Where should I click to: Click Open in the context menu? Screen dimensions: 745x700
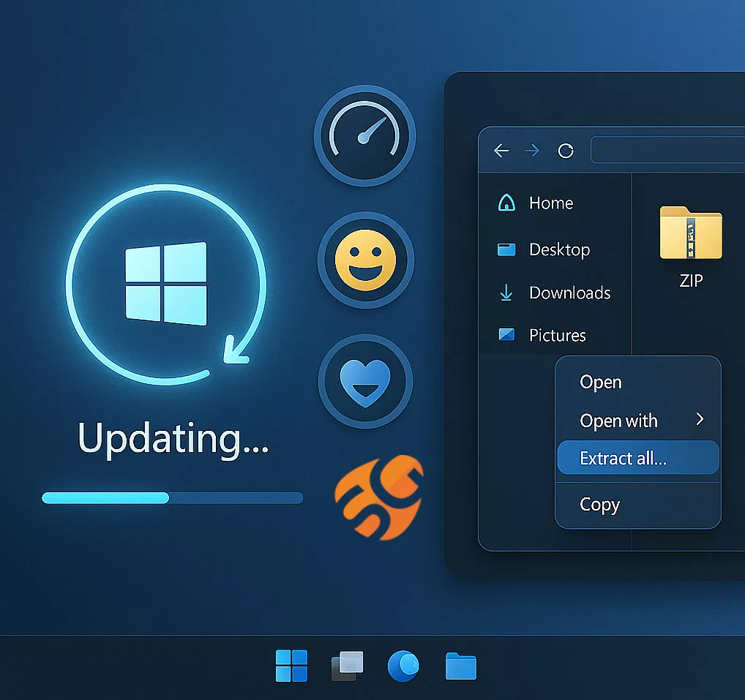[x=599, y=382]
